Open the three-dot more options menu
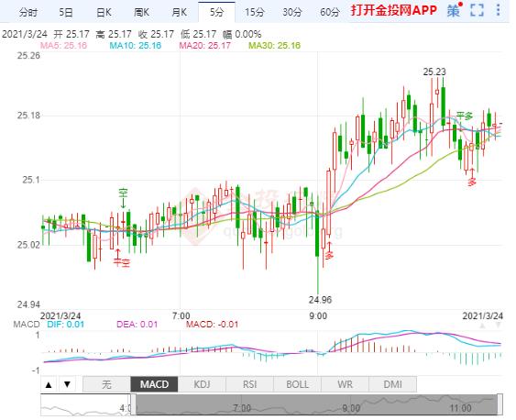The image size is (516, 420). coord(499,10)
